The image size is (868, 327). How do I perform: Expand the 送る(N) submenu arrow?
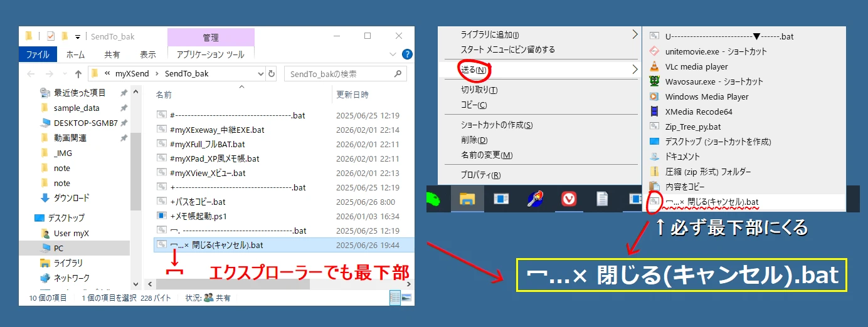(634, 69)
